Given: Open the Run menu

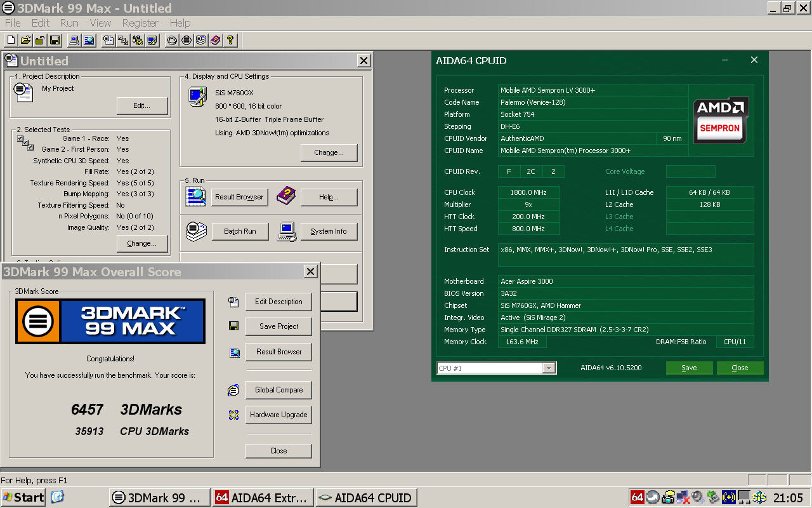Looking at the screenshot, I should coord(69,23).
